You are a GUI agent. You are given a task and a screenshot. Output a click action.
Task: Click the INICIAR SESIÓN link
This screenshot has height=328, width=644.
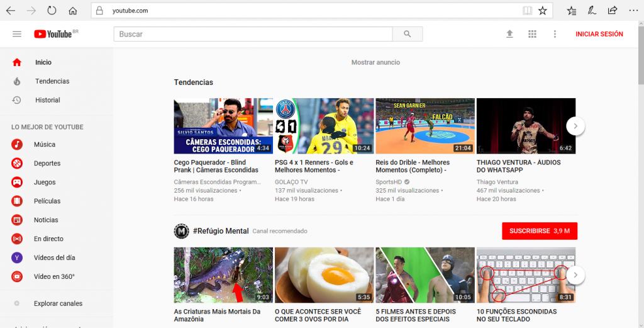pyautogui.click(x=599, y=34)
